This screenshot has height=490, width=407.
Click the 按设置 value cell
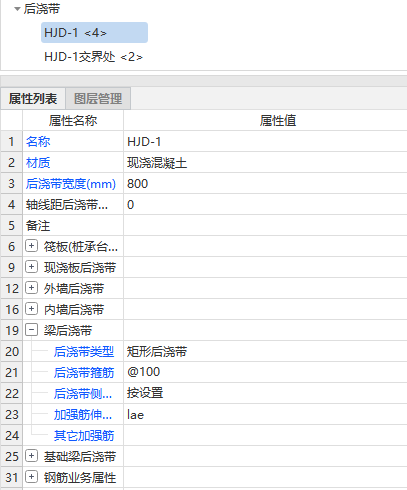coord(265,394)
